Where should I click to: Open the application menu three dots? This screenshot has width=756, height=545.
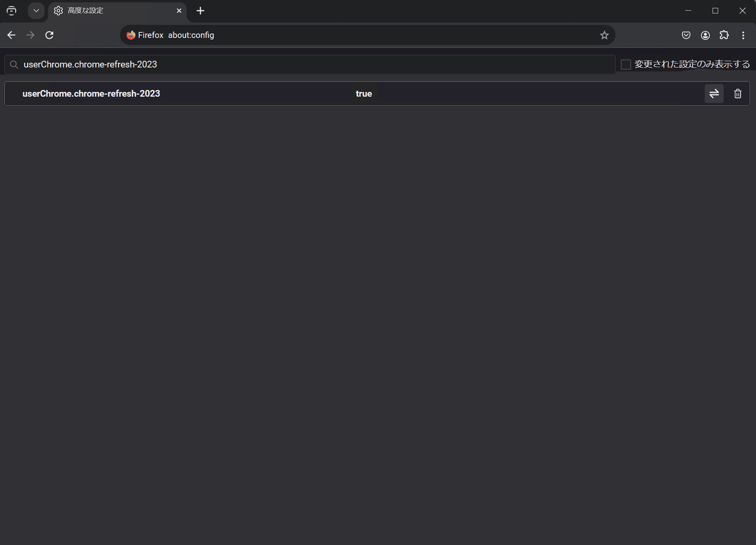tap(743, 35)
